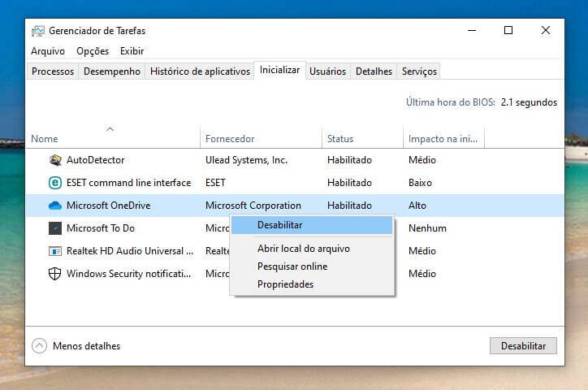The image size is (588, 390).
Task: Choose Desabilitar in the context menu
Action: coord(312,225)
